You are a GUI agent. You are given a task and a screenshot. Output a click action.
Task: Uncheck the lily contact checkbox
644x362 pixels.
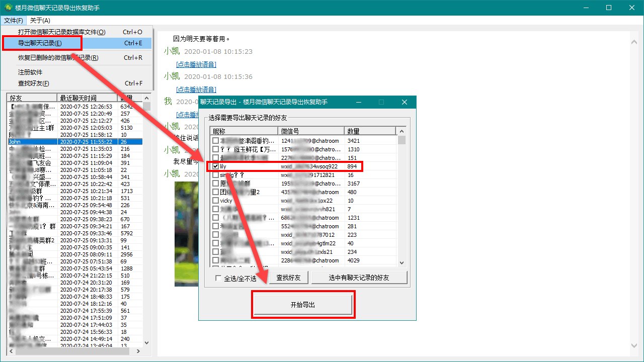click(x=215, y=166)
